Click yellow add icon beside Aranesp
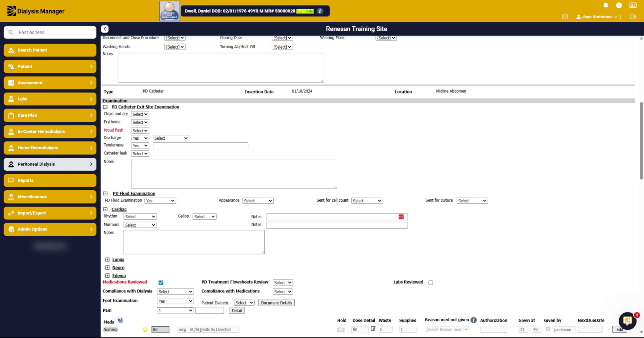Screen dimensions: 644x338 145,329
